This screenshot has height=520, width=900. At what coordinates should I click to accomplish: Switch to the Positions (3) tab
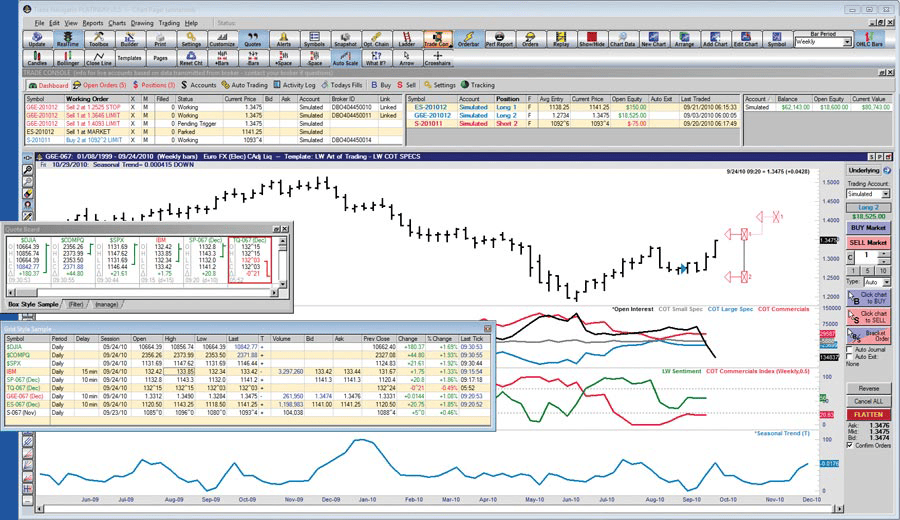tap(154, 85)
